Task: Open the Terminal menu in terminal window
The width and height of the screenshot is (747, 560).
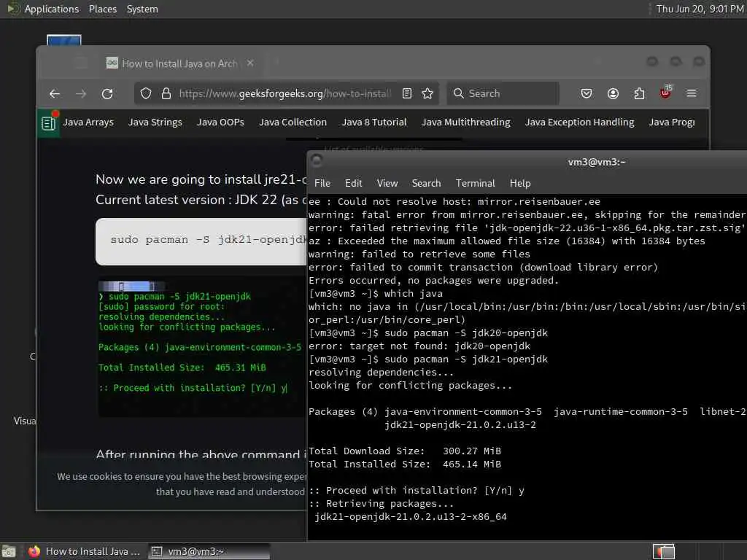Action: pos(475,183)
